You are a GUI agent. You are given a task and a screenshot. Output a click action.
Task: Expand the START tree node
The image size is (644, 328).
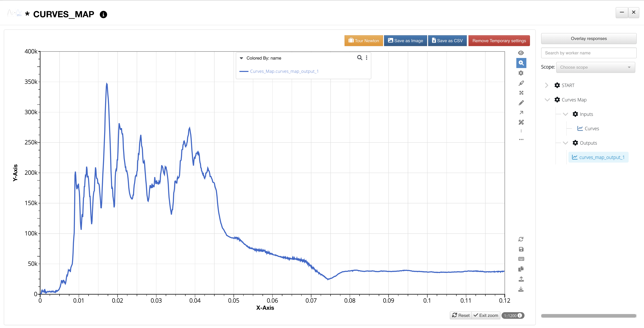[x=546, y=85]
